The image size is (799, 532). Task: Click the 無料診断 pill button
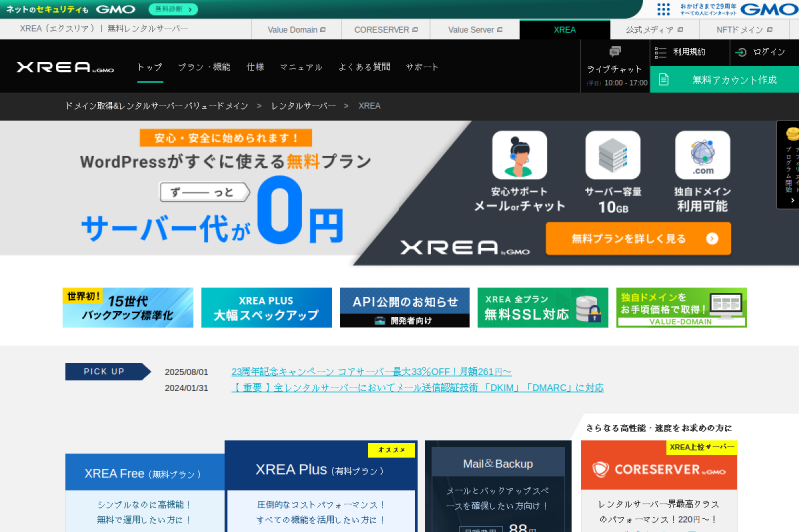(173, 9)
